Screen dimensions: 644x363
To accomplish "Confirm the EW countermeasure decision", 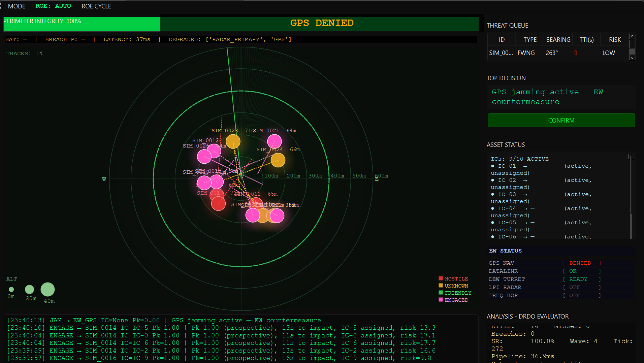I will coord(561,120).
